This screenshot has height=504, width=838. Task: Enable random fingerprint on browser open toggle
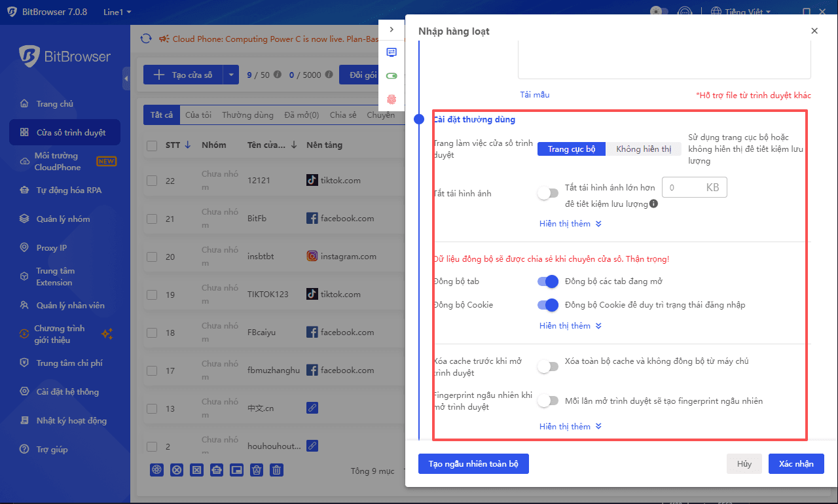pyautogui.click(x=547, y=401)
